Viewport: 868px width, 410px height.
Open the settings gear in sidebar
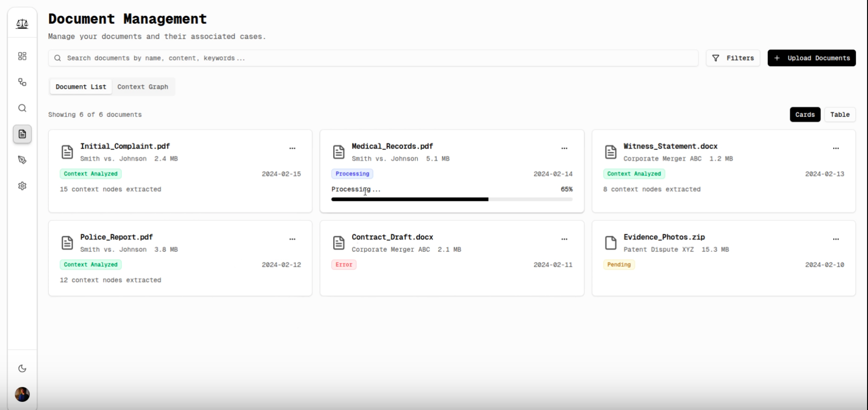tap(22, 186)
